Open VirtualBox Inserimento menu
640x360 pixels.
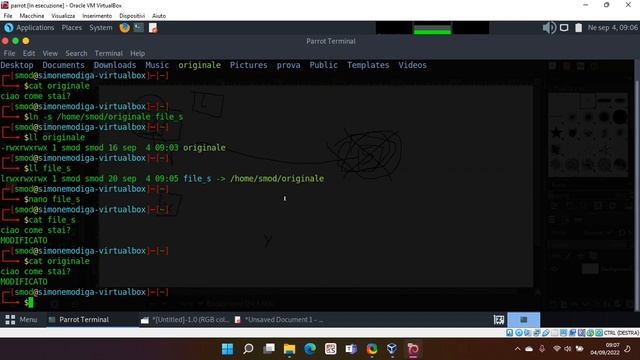[x=97, y=16]
